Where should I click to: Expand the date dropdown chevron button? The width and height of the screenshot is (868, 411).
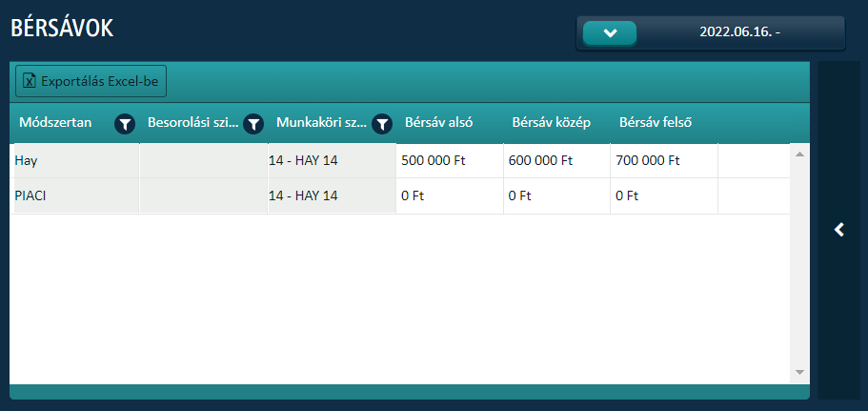610,33
